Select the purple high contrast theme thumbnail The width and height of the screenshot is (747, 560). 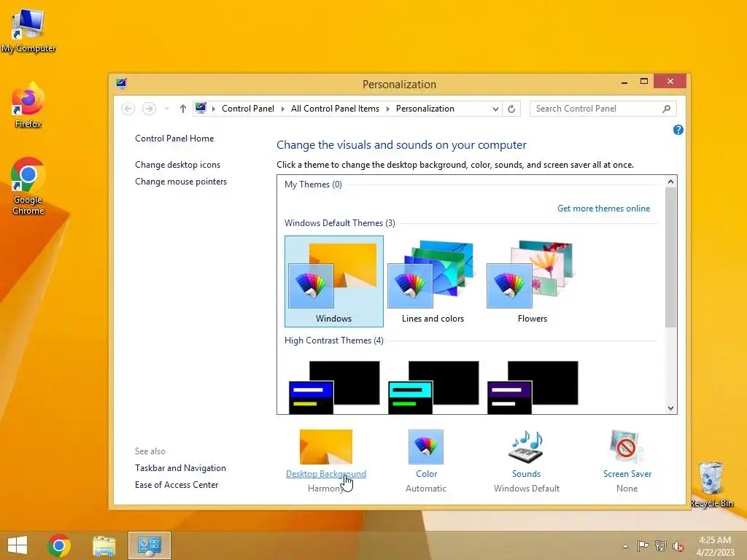coord(533,387)
